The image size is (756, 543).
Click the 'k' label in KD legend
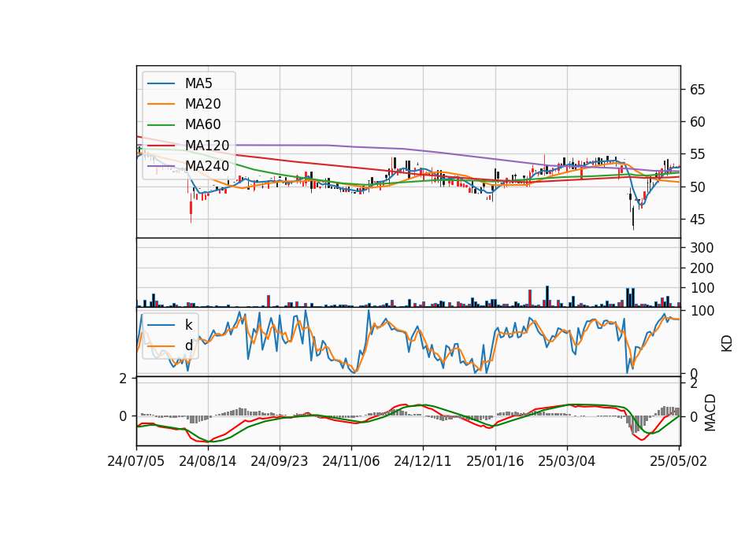pos(188,325)
